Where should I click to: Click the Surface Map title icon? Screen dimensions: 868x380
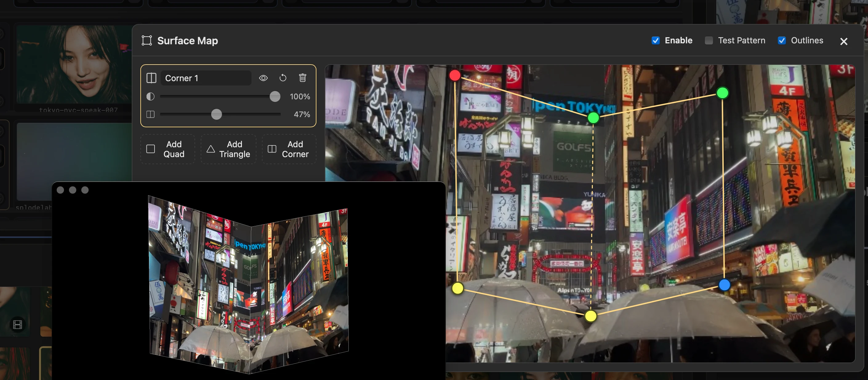point(147,41)
